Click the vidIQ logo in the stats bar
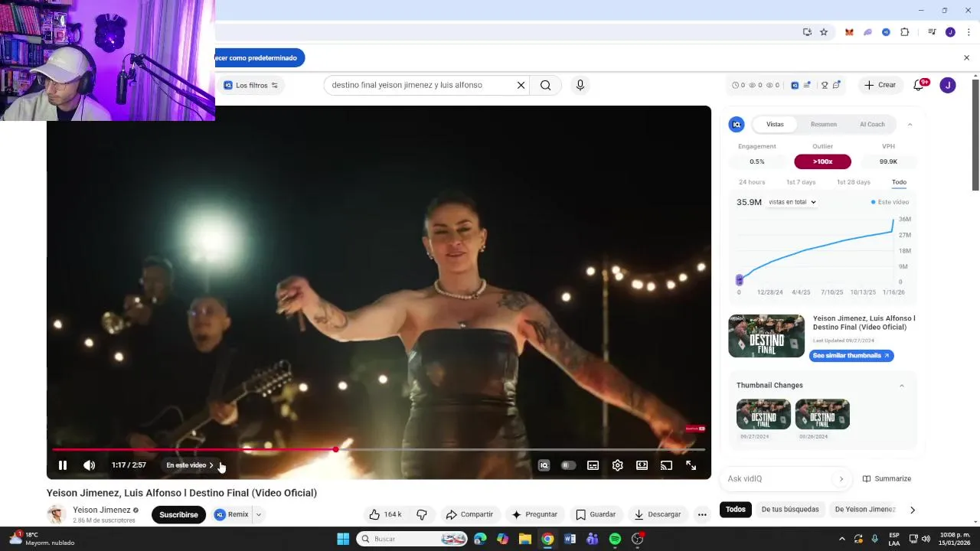Screen dimensions: 980x551 [x=795, y=85]
